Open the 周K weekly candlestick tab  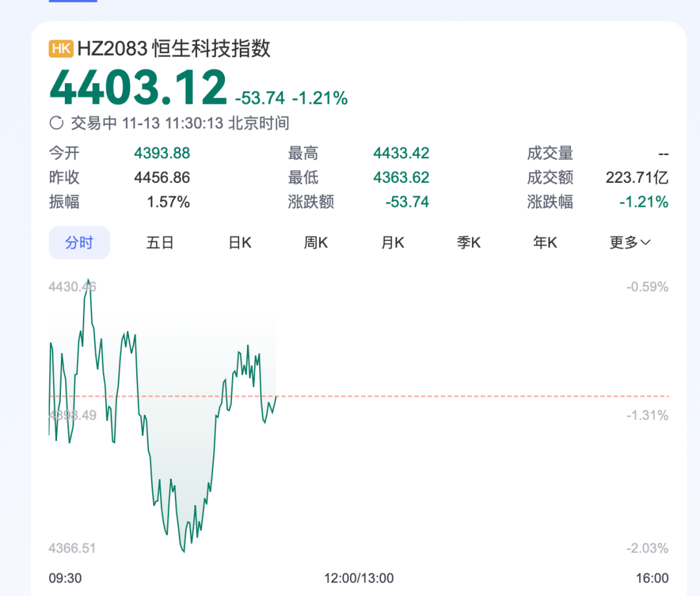point(316,243)
